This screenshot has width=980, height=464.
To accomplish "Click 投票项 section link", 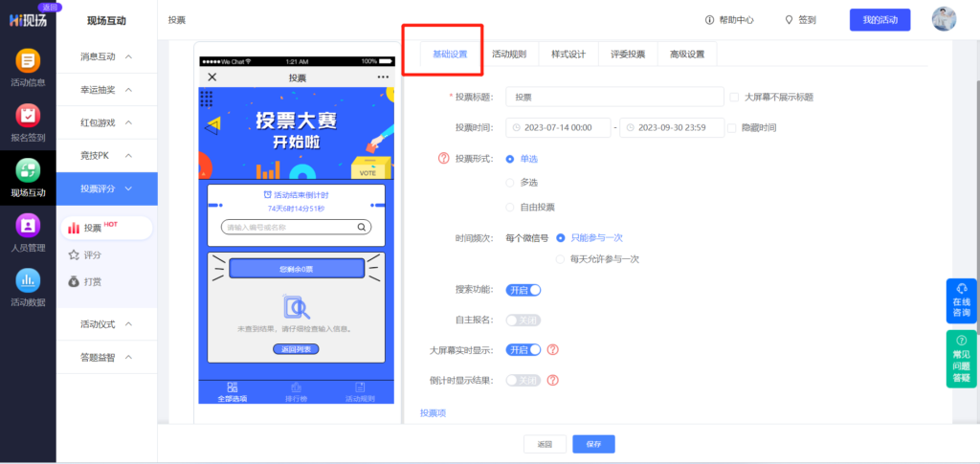I will tap(434, 413).
